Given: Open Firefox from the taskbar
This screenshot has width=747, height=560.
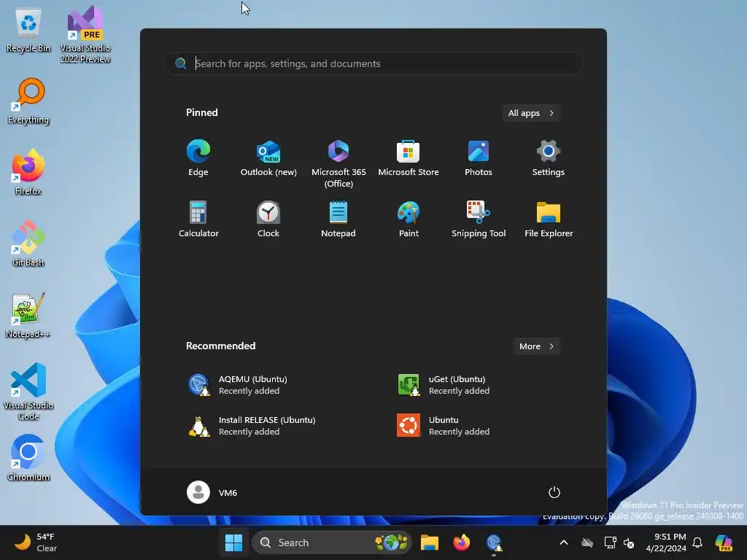Looking at the screenshot, I should (461, 542).
